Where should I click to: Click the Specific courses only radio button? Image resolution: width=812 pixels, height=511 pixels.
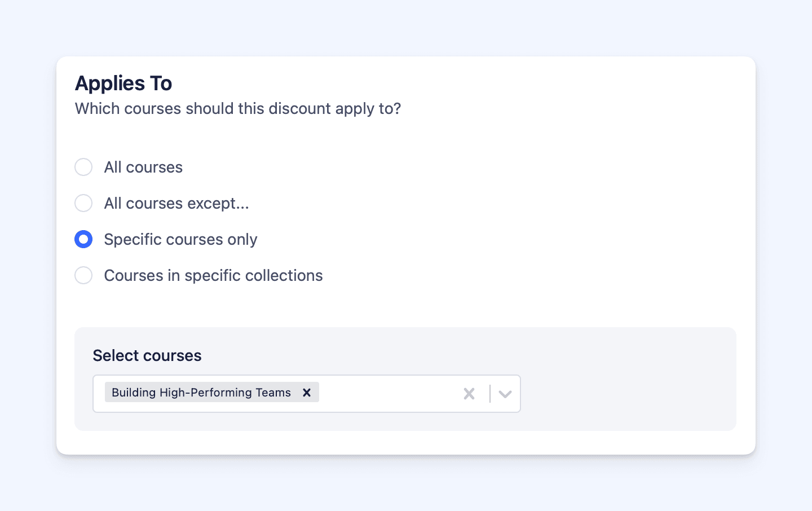(83, 239)
